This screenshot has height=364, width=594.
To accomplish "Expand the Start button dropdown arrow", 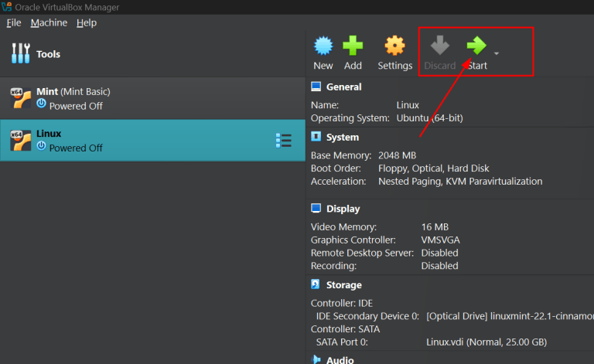I will coord(497,54).
